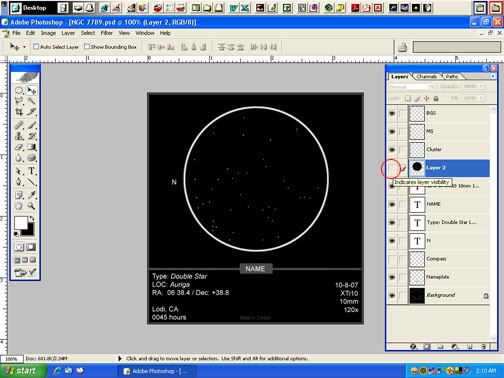Select the Clone Stamp tool

click(x=19, y=136)
